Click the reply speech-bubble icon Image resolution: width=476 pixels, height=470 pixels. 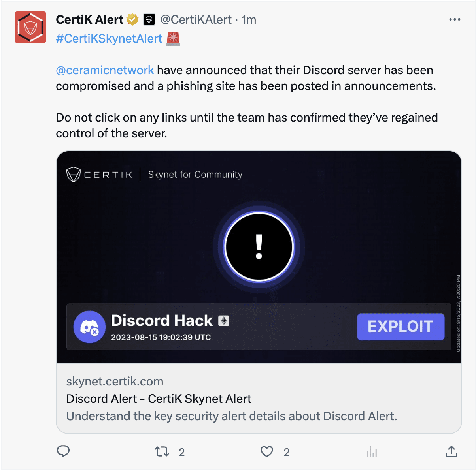tap(63, 451)
